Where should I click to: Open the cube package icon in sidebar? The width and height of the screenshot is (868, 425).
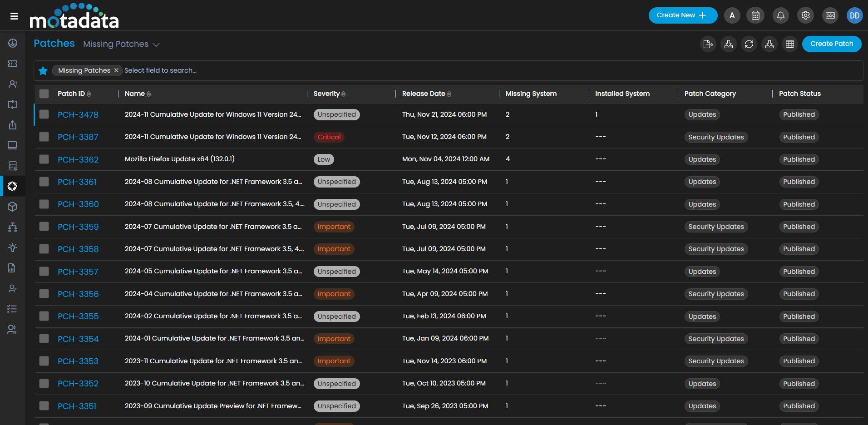pos(13,207)
